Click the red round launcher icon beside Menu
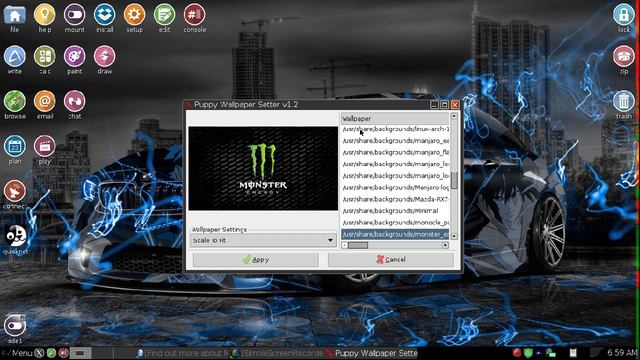This screenshot has width=640, height=360. tap(64, 353)
